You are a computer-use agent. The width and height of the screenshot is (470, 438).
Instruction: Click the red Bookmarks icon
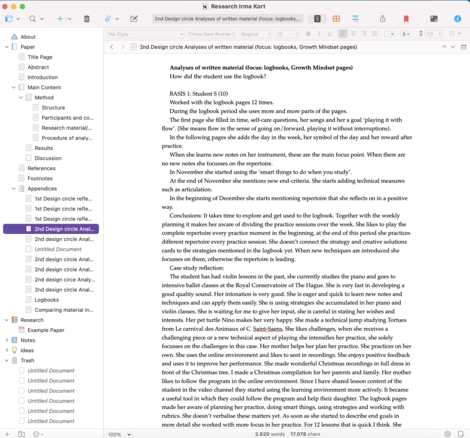pos(406,19)
